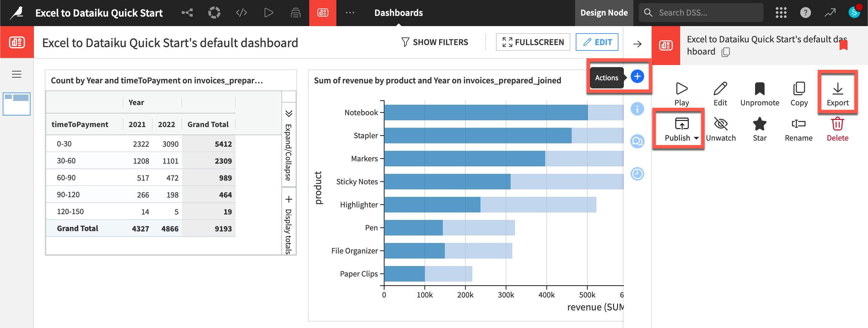Screen dimensions: 868x328
Task: Select the dashboard page thumbnail
Action: (17, 104)
